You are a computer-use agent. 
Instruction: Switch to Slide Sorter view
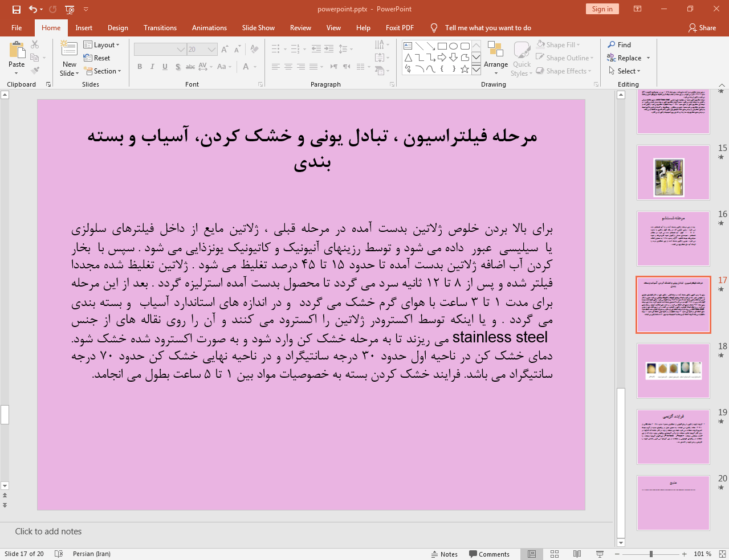pyautogui.click(x=555, y=554)
